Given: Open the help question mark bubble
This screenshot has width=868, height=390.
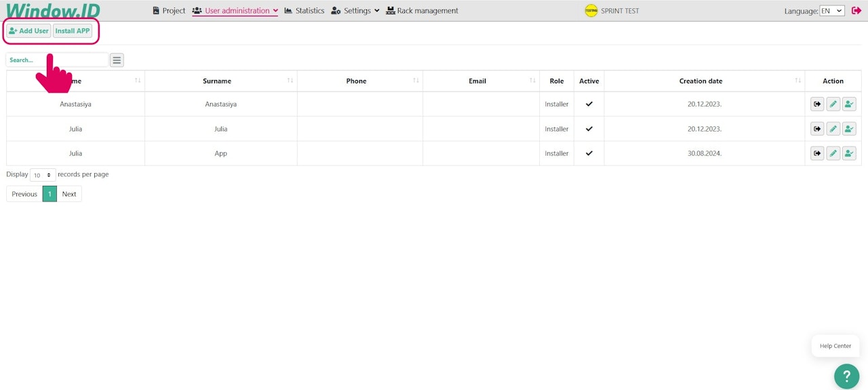Looking at the screenshot, I should pyautogui.click(x=846, y=375).
